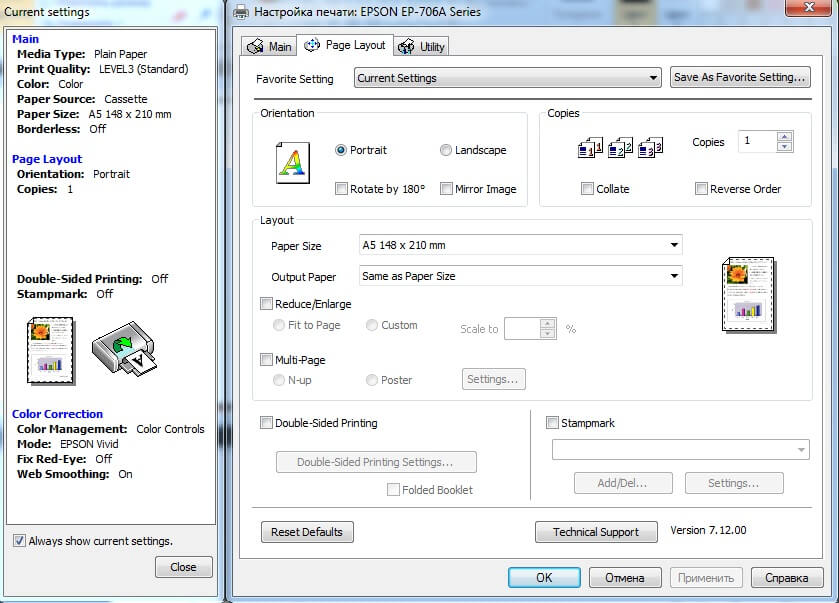Confirm with the OK button
Image resolution: width=839 pixels, height=603 pixels.
click(544, 578)
